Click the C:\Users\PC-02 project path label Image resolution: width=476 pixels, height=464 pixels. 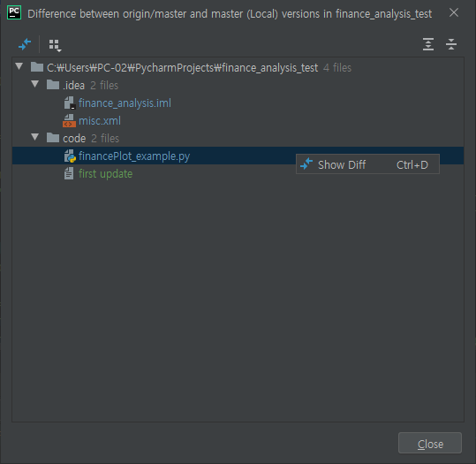(x=183, y=68)
